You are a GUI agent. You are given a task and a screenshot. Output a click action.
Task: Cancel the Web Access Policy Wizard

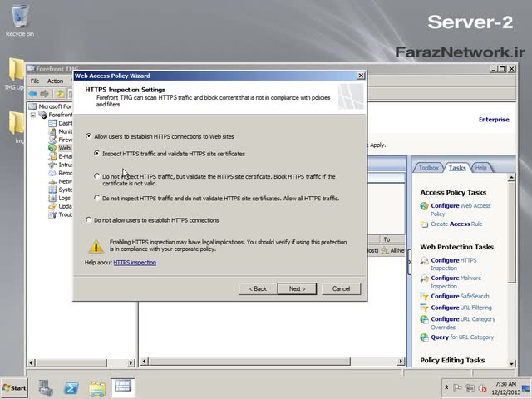coord(341,288)
